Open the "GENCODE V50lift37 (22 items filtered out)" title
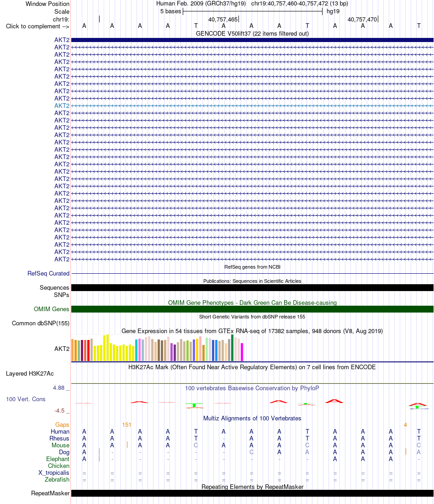 [252, 33]
